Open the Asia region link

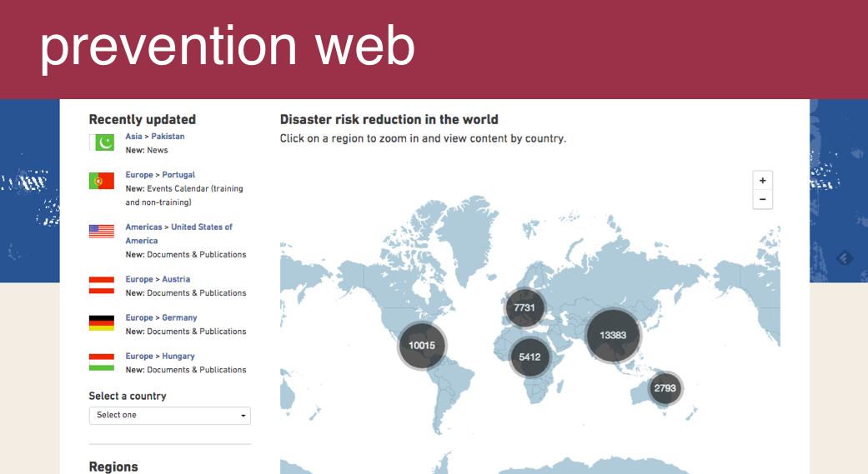click(x=133, y=136)
